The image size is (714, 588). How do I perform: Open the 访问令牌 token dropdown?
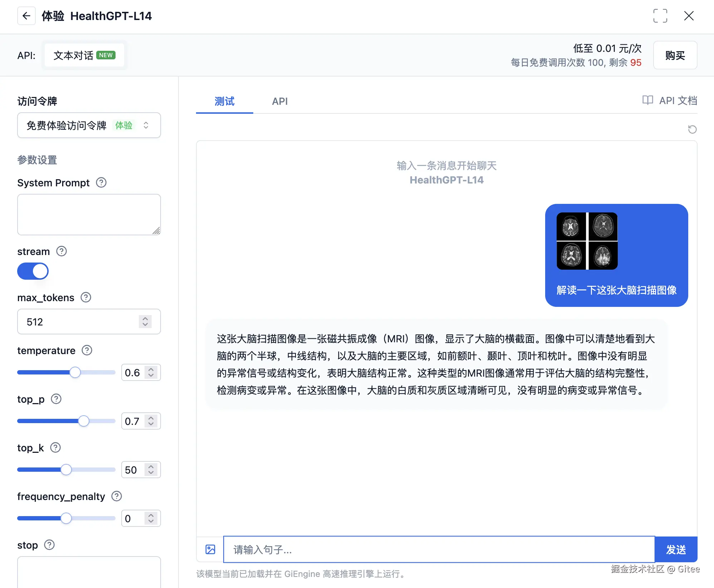(x=89, y=125)
